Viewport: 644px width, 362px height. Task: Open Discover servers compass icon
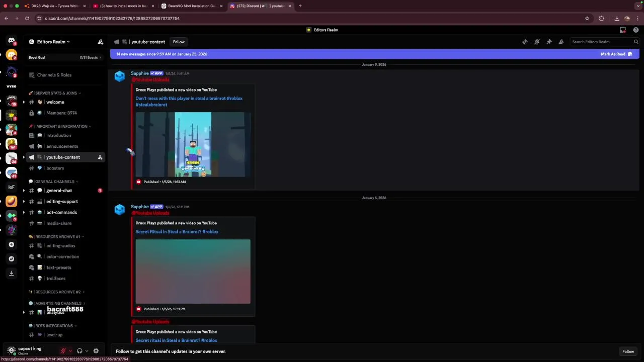[x=12, y=259]
